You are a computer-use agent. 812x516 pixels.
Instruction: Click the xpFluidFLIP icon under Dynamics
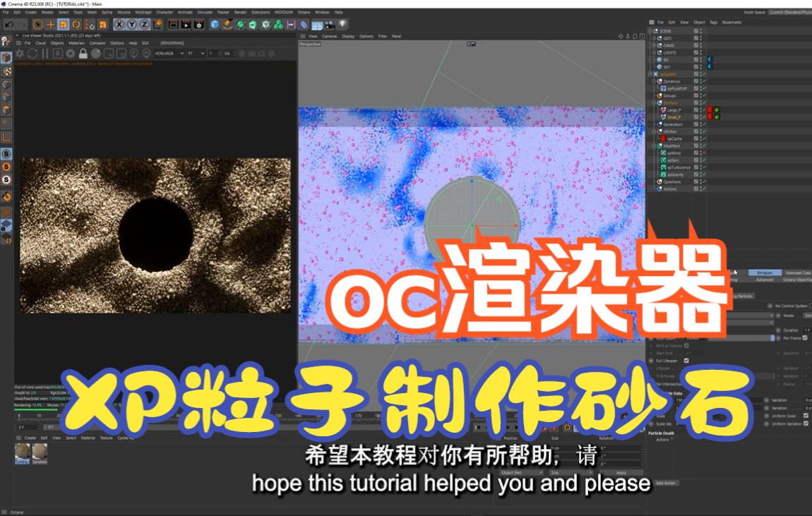point(663,88)
